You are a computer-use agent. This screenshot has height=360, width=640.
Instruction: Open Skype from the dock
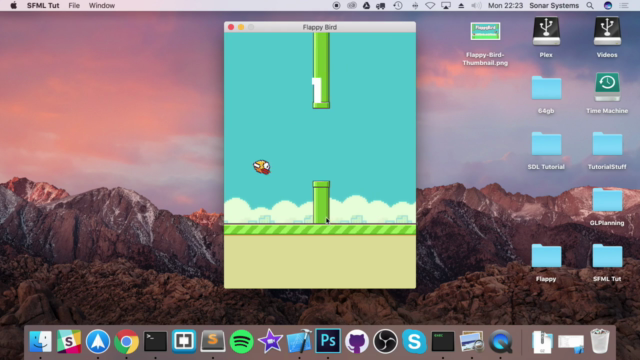tap(414, 341)
